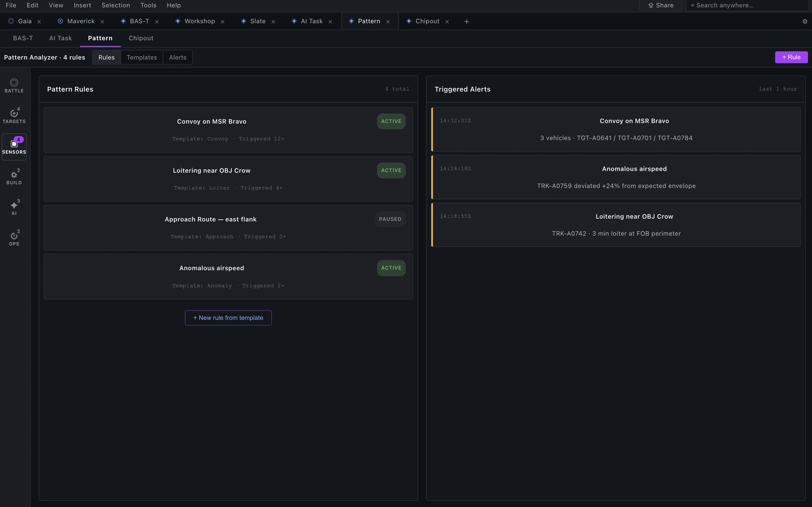The width and height of the screenshot is (812, 507).
Task: Toggle ACTIVE status on Convoy on MSR Bravo
Action: point(391,121)
